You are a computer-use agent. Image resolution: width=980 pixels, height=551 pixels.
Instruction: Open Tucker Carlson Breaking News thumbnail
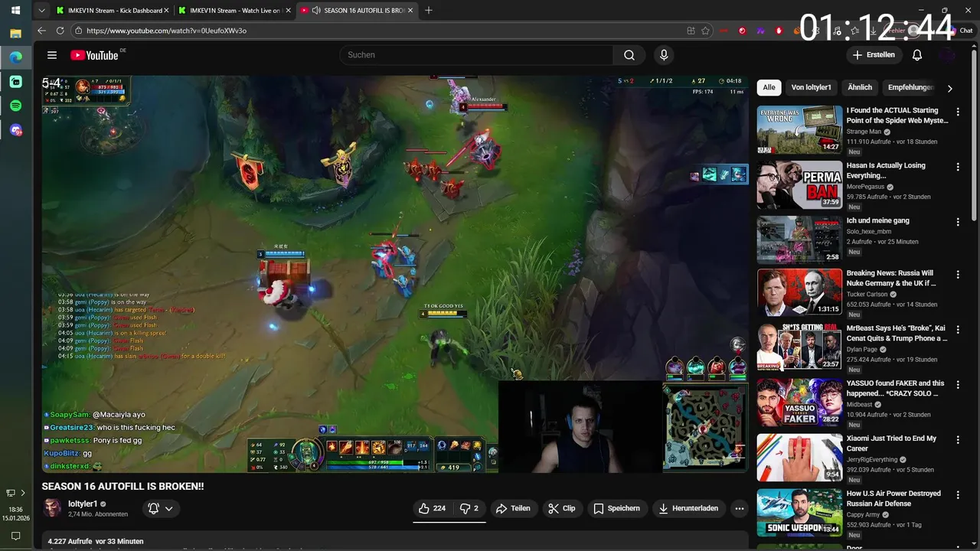pos(799,292)
